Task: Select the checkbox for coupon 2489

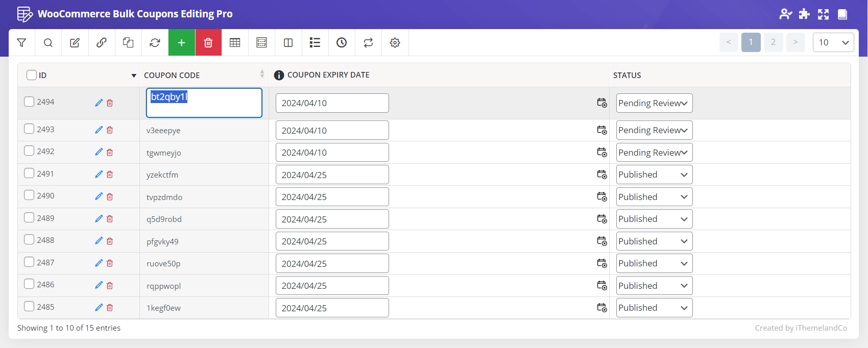Action: click(x=29, y=218)
